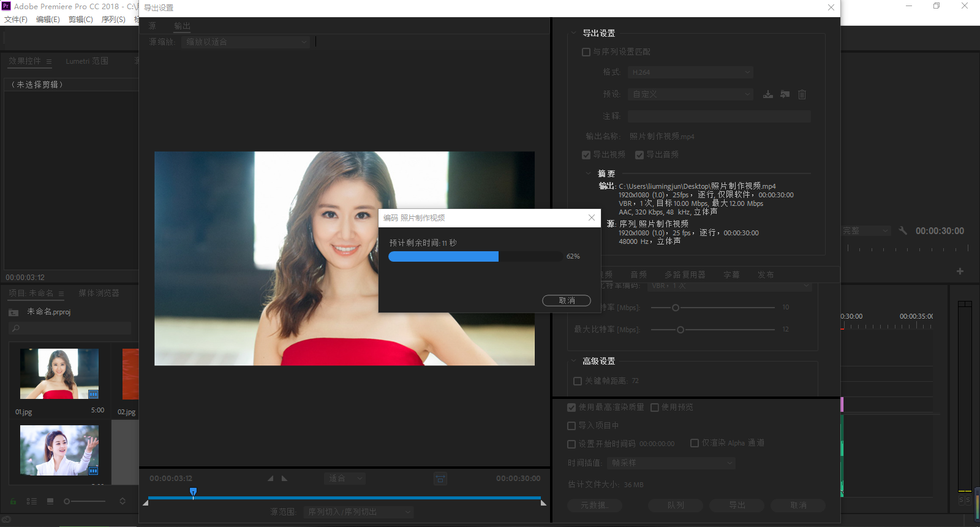980x527 pixels.
Task: Collapse the 摘要 summary section
Action: (588, 174)
